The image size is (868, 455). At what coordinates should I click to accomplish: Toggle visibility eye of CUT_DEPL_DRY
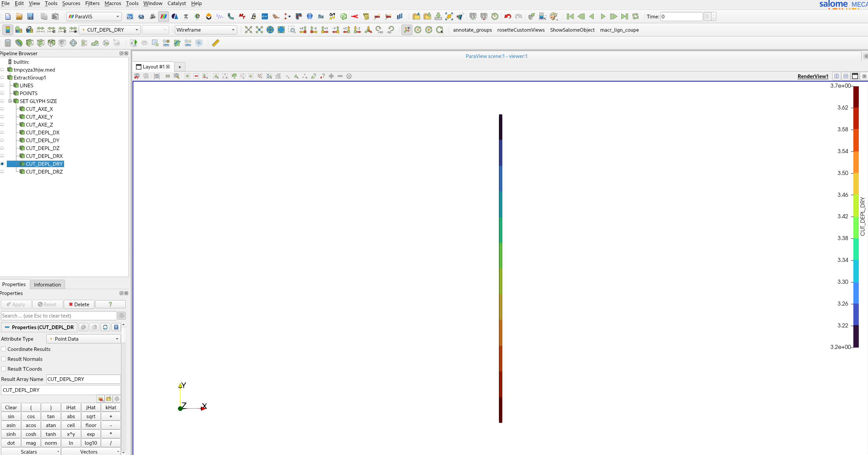pos(2,164)
